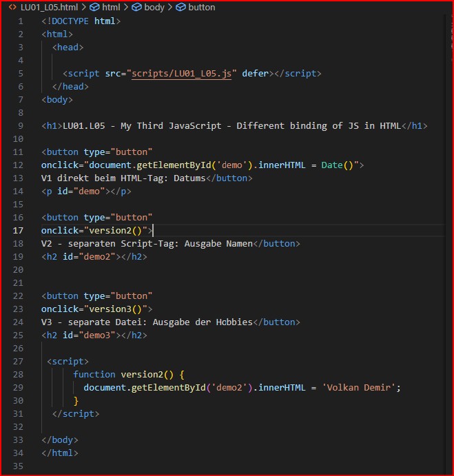Screen dimensions: 454x476
Task: Click 'function version2()' declaration
Action: [123, 375]
